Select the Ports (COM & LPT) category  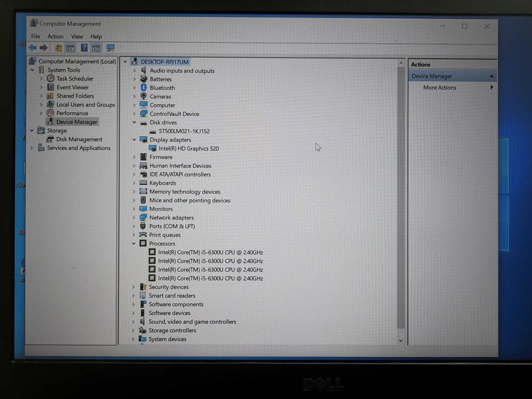coord(172,226)
